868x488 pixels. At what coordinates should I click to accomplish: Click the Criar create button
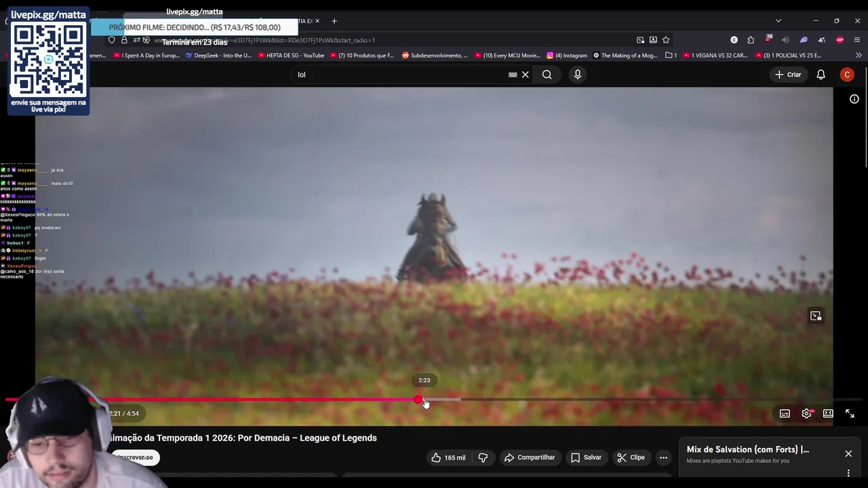tap(788, 75)
